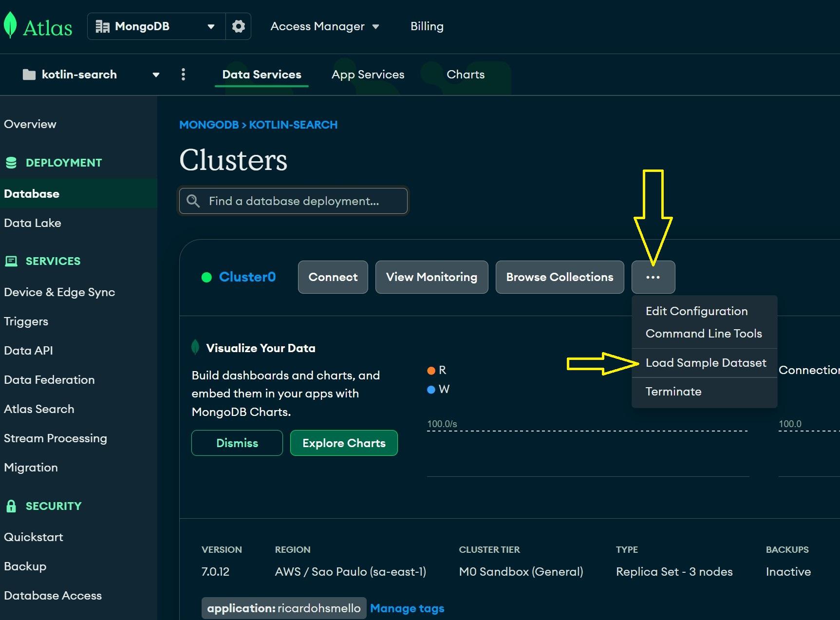Click the Explore Charts button

click(x=344, y=443)
